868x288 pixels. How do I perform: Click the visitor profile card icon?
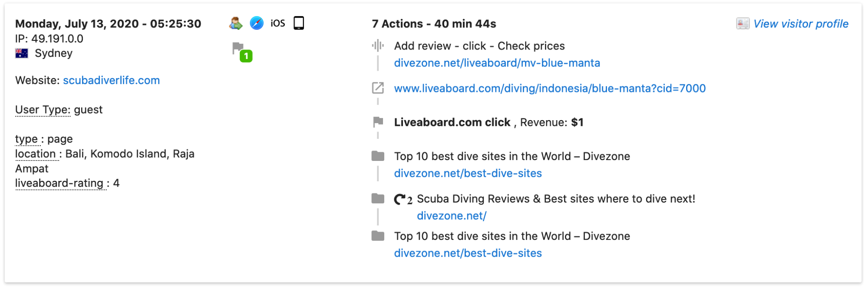tap(743, 24)
